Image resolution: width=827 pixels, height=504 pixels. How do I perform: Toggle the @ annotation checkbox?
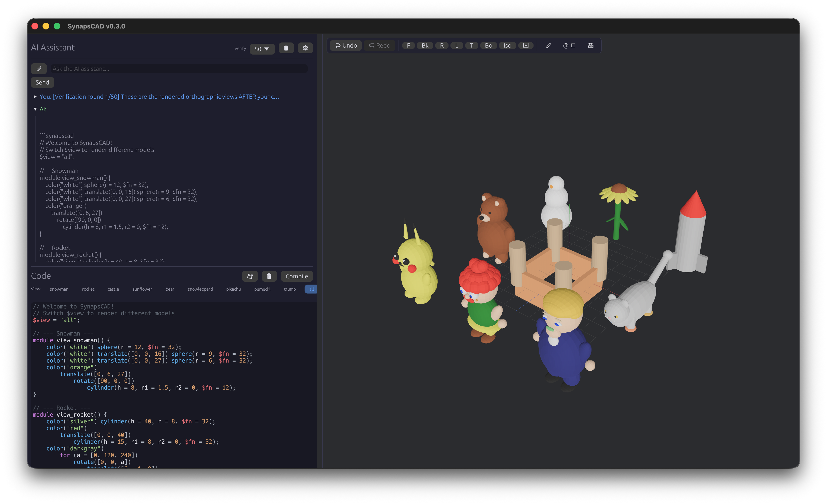click(569, 46)
